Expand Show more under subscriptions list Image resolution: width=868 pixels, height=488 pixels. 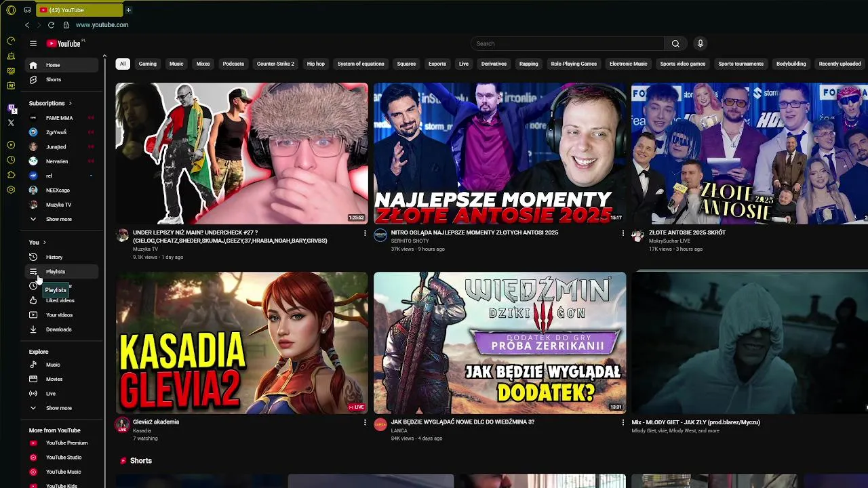(x=62, y=220)
